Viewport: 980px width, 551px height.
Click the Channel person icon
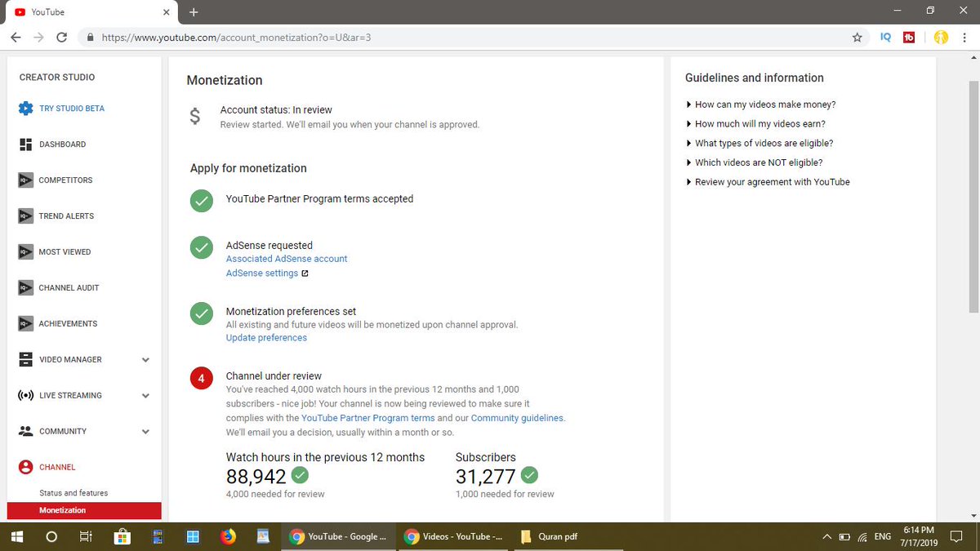point(25,467)
